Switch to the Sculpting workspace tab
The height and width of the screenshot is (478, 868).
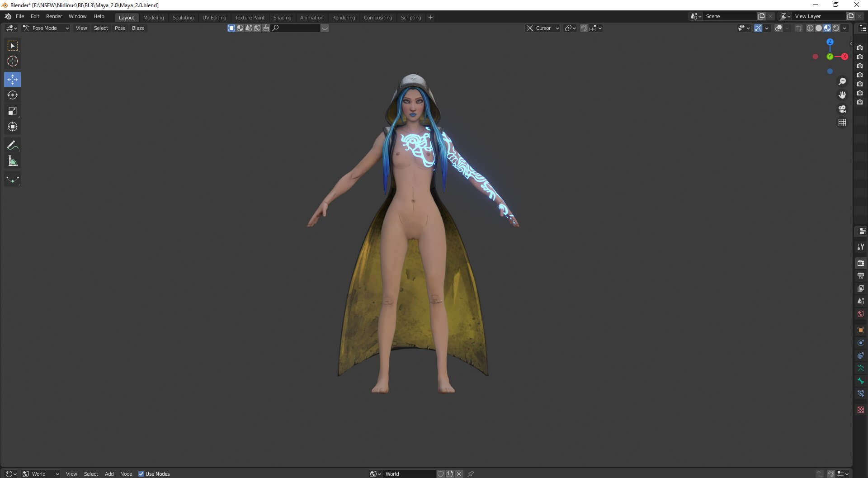(183, 18)
